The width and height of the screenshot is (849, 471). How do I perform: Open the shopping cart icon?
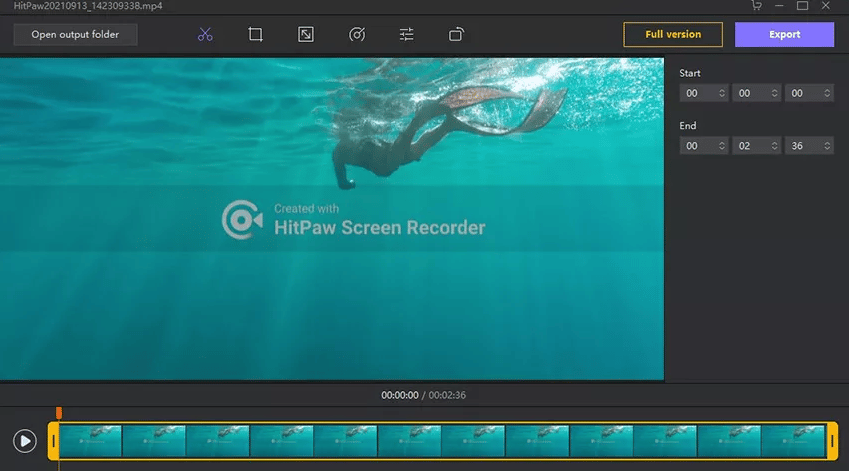(x=756, y=5)
